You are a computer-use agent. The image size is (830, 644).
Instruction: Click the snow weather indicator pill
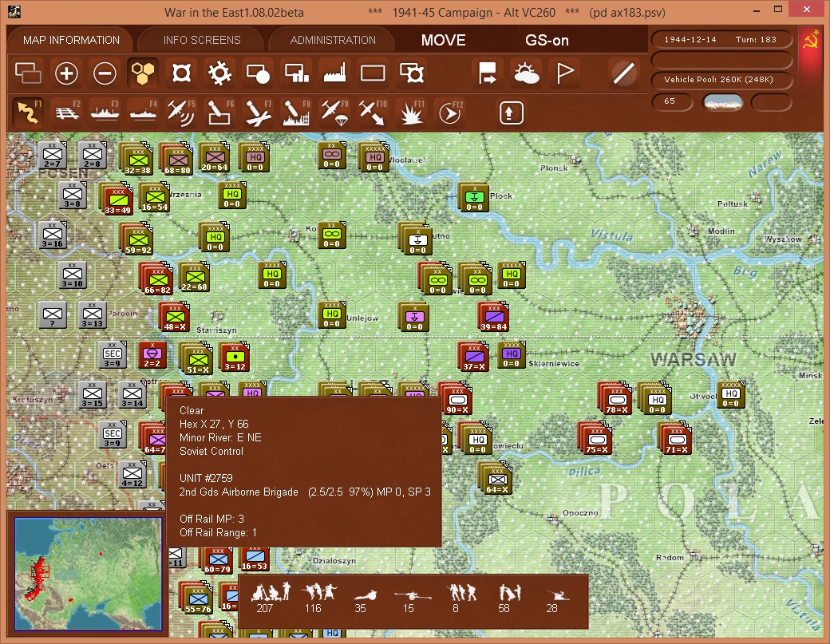722,101
